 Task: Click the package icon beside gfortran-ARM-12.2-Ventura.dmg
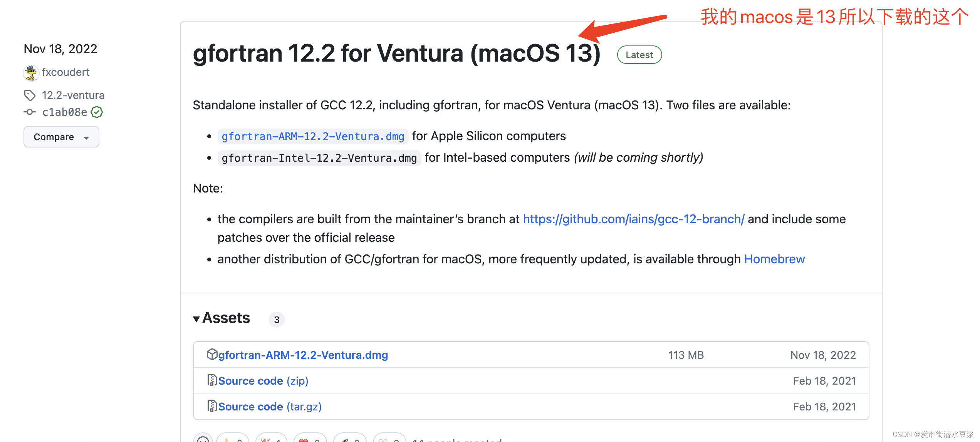pyautogui.click(x=212, y=355)
